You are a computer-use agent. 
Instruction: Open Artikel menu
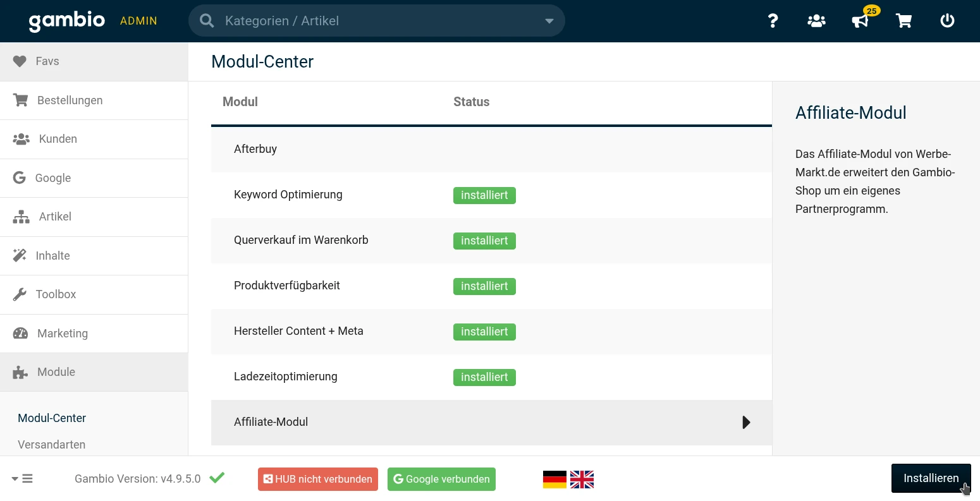(x=94, y=217)
